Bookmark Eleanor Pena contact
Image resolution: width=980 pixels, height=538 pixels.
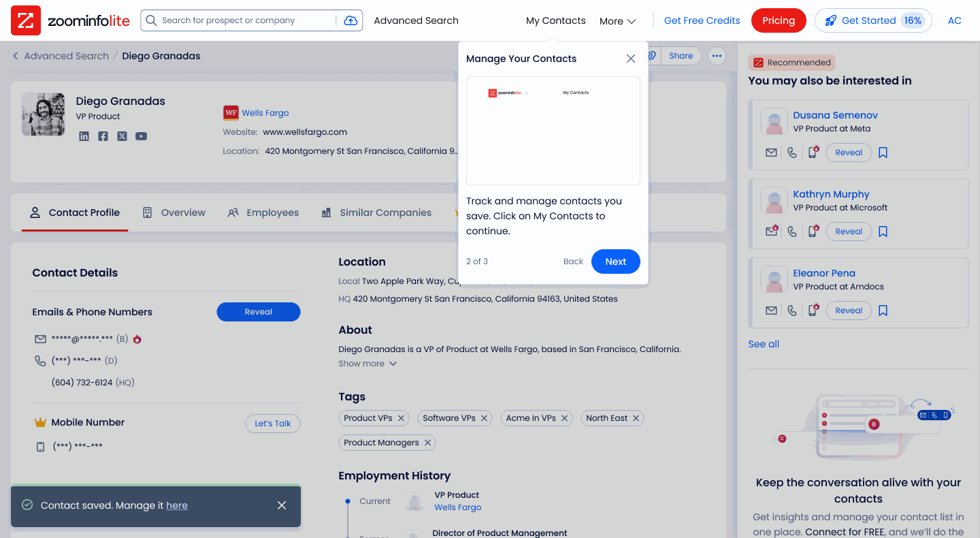883,311
